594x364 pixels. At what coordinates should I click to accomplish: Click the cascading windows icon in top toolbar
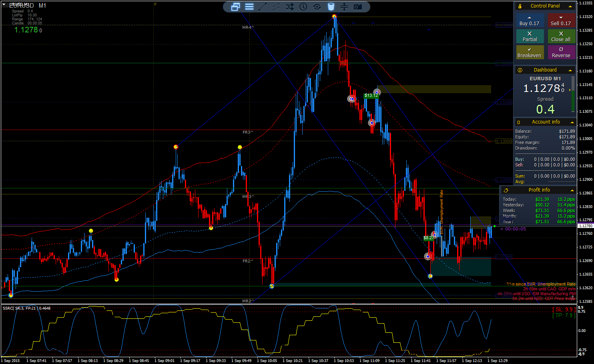[x=236, y=7]
